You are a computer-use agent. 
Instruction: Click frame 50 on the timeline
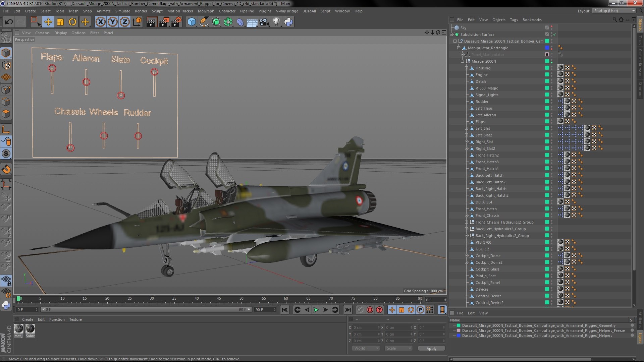241,298
